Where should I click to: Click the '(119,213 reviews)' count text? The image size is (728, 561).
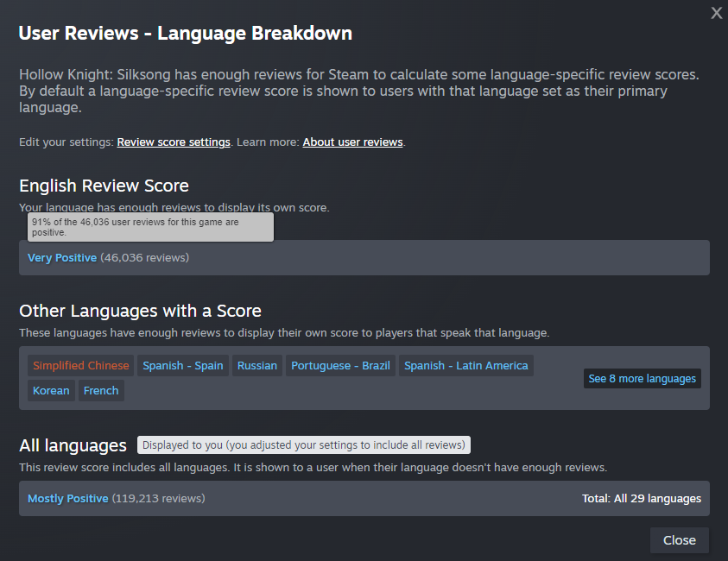[159, 498]
